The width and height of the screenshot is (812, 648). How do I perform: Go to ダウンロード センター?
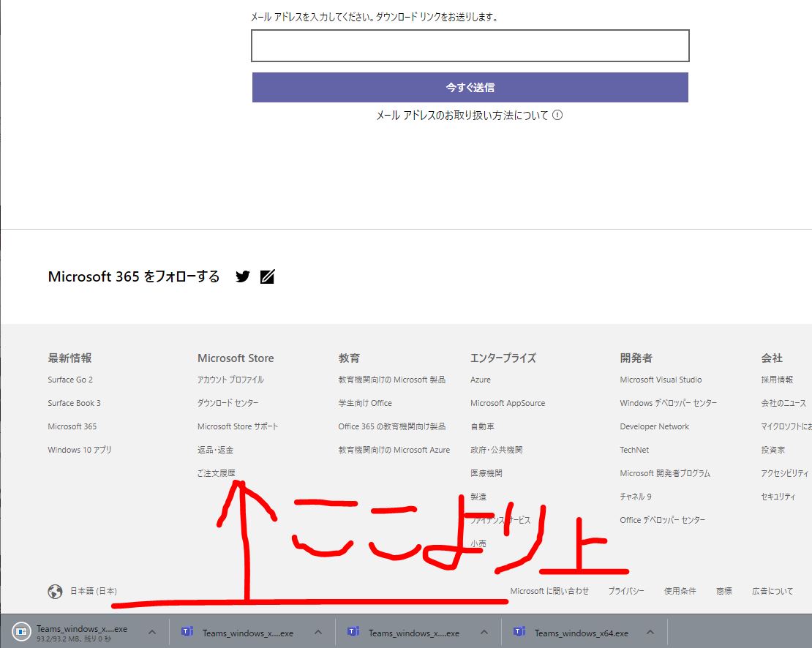tap(228, 403)
